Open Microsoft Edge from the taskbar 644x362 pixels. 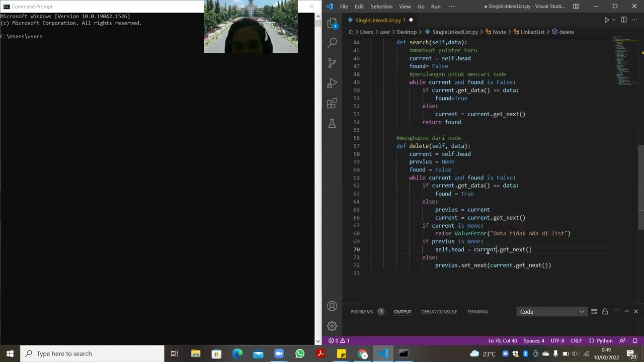(237, 353)
